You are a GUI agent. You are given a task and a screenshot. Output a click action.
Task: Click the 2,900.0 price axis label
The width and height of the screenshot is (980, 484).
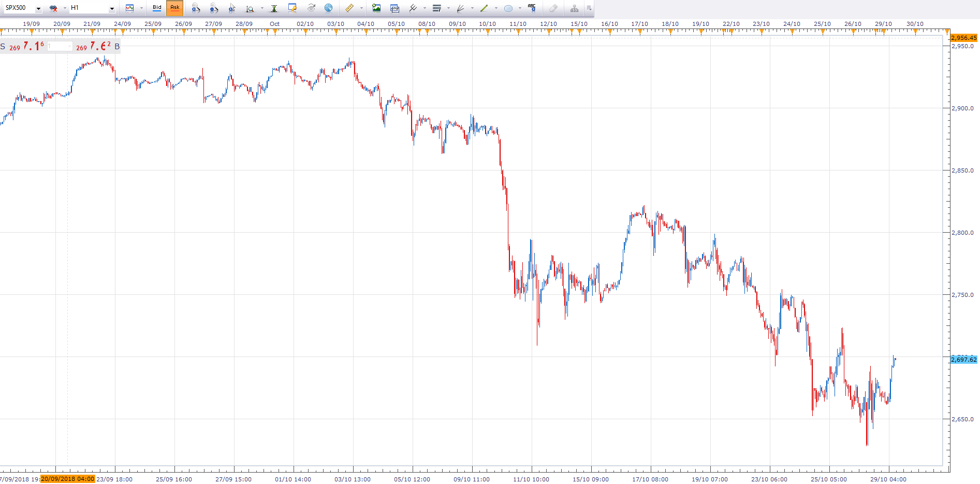point(963,108)
